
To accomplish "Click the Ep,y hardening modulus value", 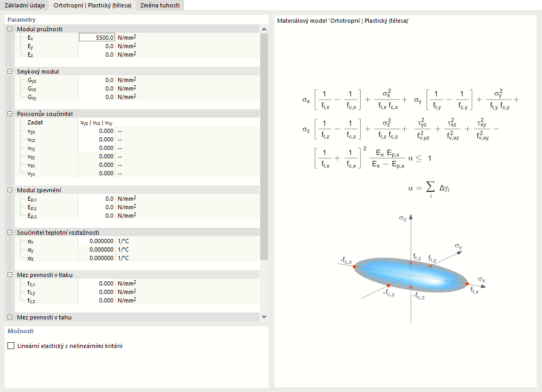I will pyautogui.click(x=97, y=207).
